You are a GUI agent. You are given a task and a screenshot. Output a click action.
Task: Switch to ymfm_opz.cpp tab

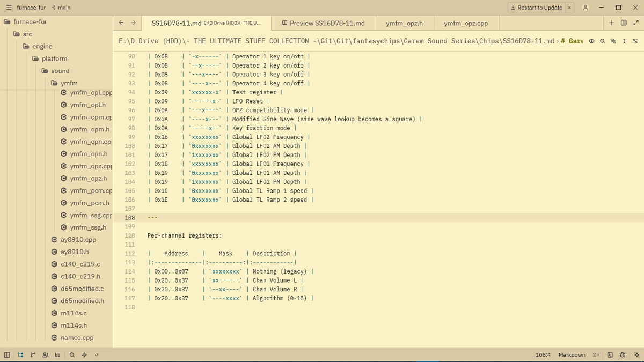pos(466,23)
